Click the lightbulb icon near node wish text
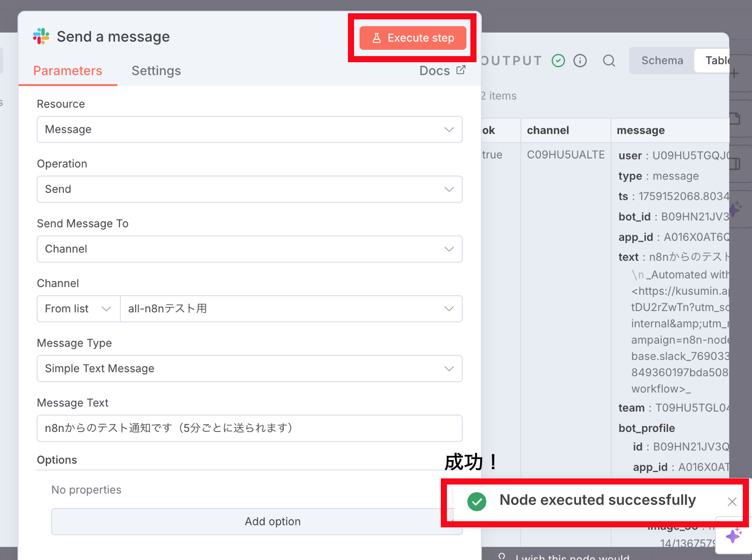The image size is (752, 560). pos(502,556)
